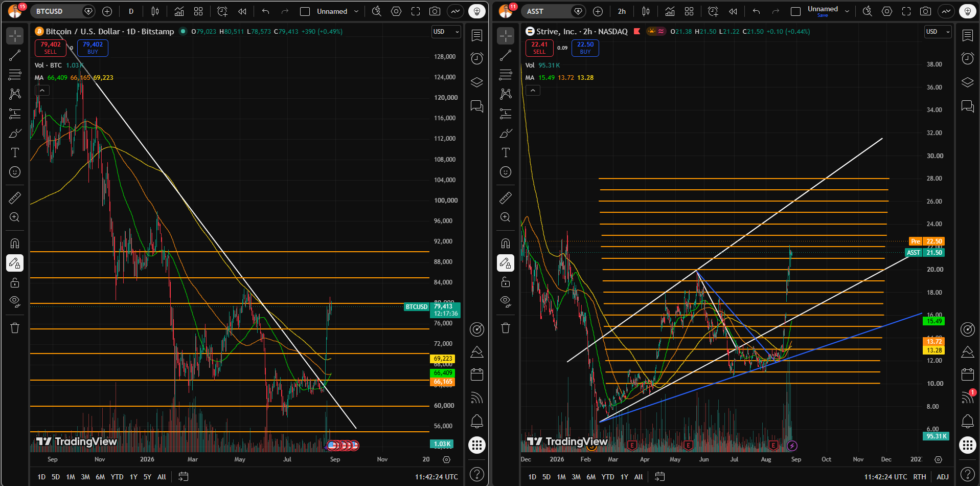Select the brush tool in BTCUSD chart
Viewport: 980px width, 486px height.
point(15,133)
